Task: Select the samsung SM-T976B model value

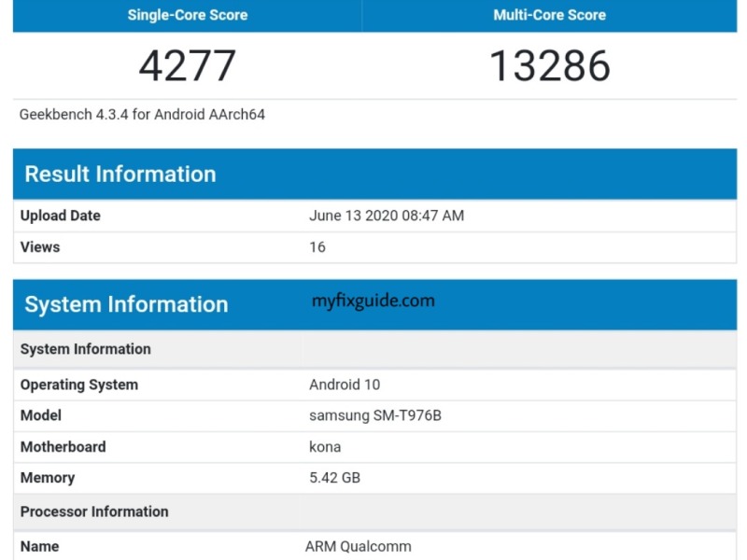Action: tap(375, 415)
